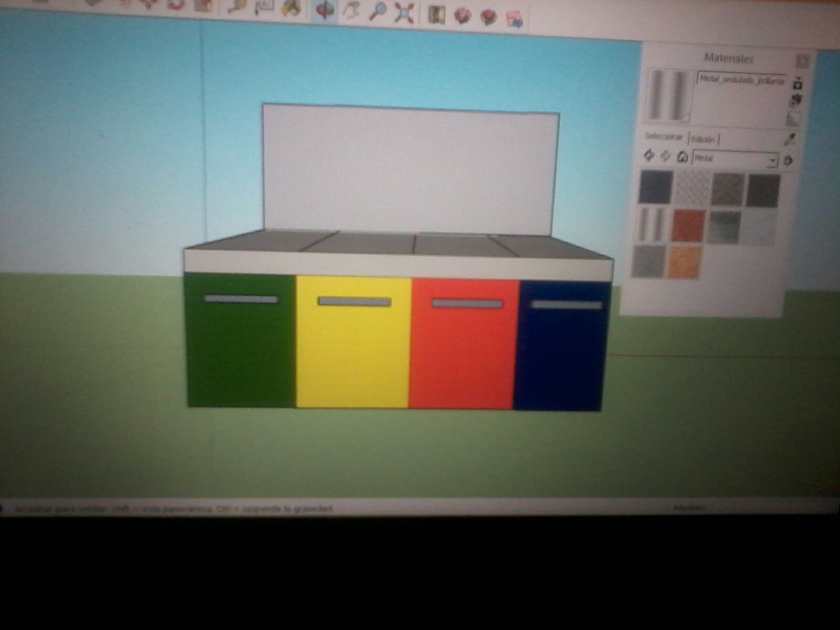The width and height of the screenshot is (840, 630).
Task: Open the materials Details menu arrow
Action: [787, 161]
